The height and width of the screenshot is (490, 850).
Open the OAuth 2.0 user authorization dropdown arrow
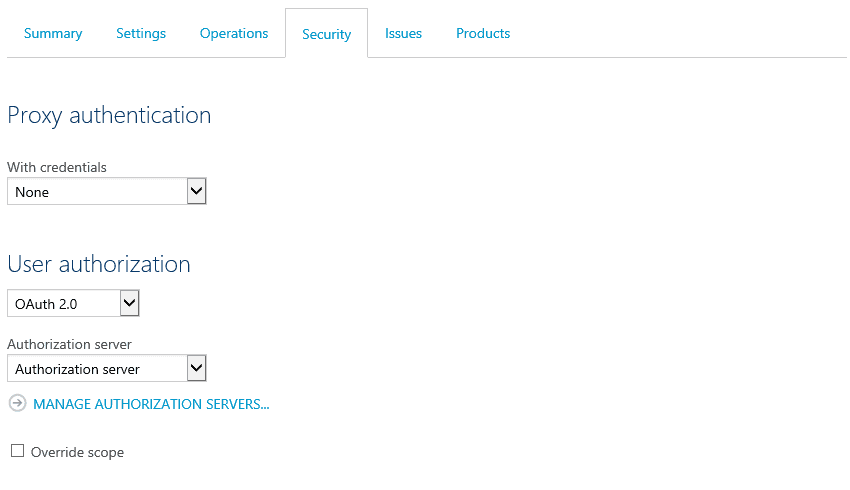(130, 303)
